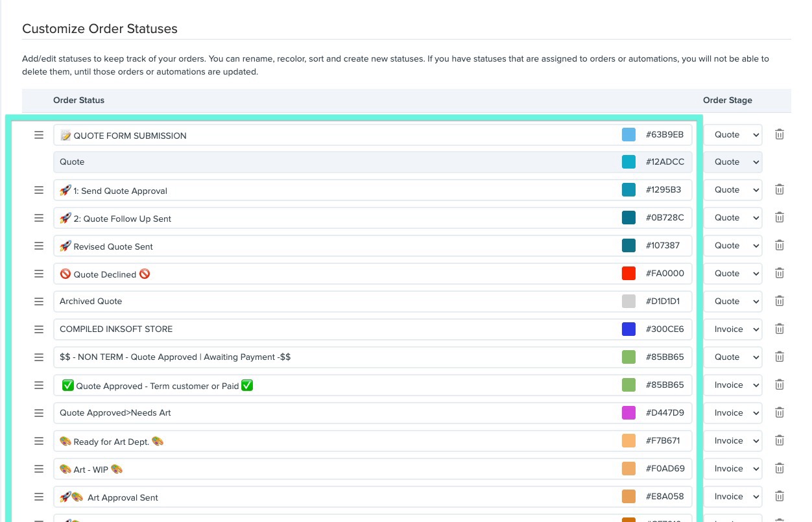Screen dimensions: 812x522
Task: Edit hex value #0B728C
Action: [x=665, y=218]
